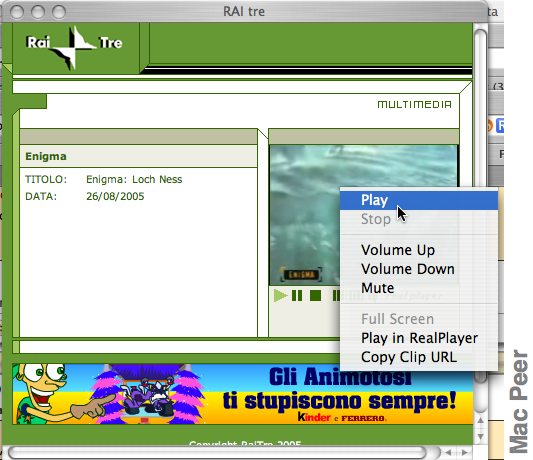Screen dimensions: 533x460
Task: Click the vertical scrollbar down arrow
Action: point(480,436)
